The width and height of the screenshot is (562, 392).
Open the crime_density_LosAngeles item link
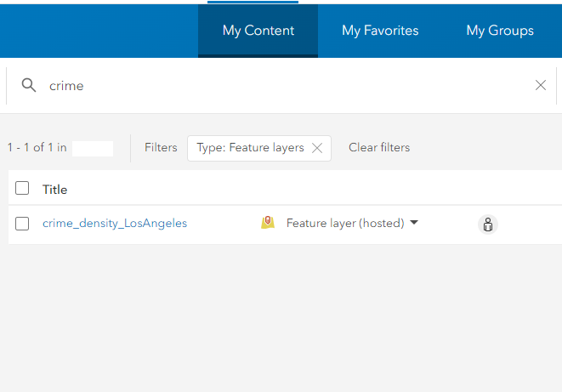[115, 224]
